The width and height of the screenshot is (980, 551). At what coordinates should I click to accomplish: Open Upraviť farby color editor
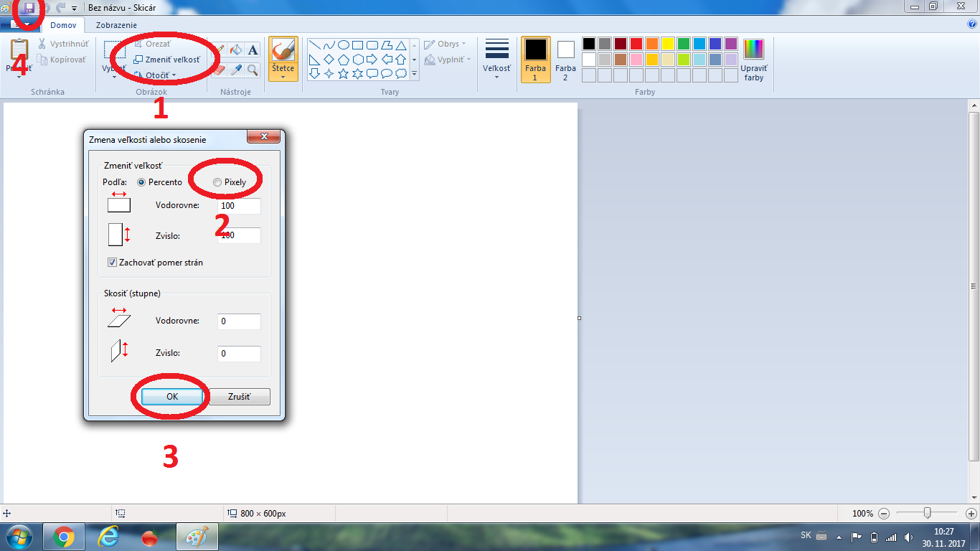(753, 60)
